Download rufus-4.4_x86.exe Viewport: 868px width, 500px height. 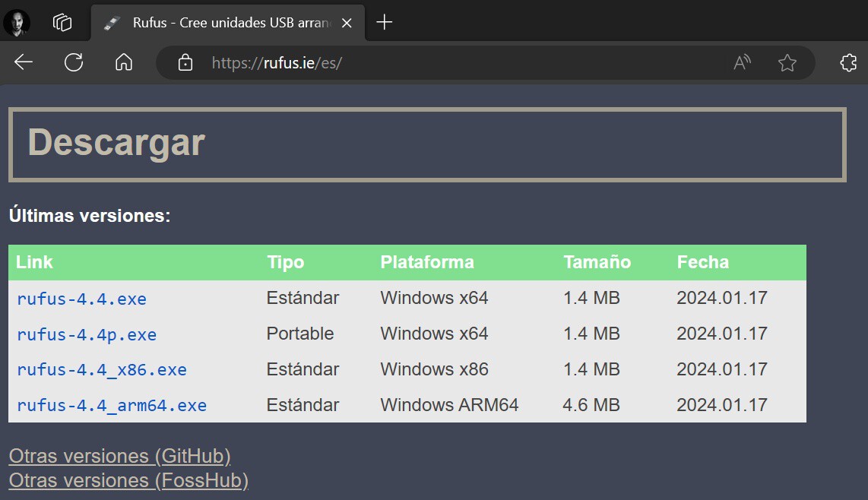pos(102,370)
